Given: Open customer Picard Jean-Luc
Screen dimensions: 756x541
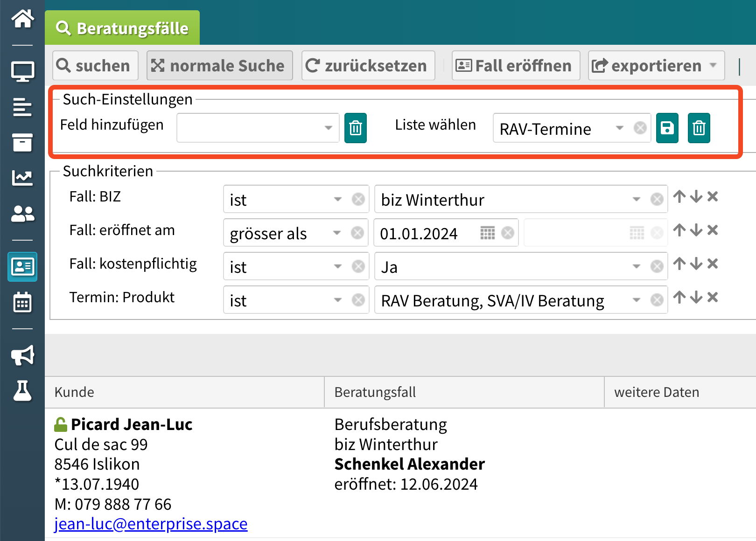Looking at the screenshot, I should click(x=132, y=424).
